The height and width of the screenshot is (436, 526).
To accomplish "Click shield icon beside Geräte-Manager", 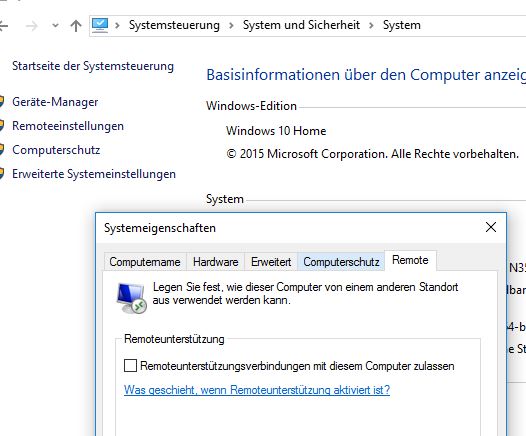I will tap(2, 102).
